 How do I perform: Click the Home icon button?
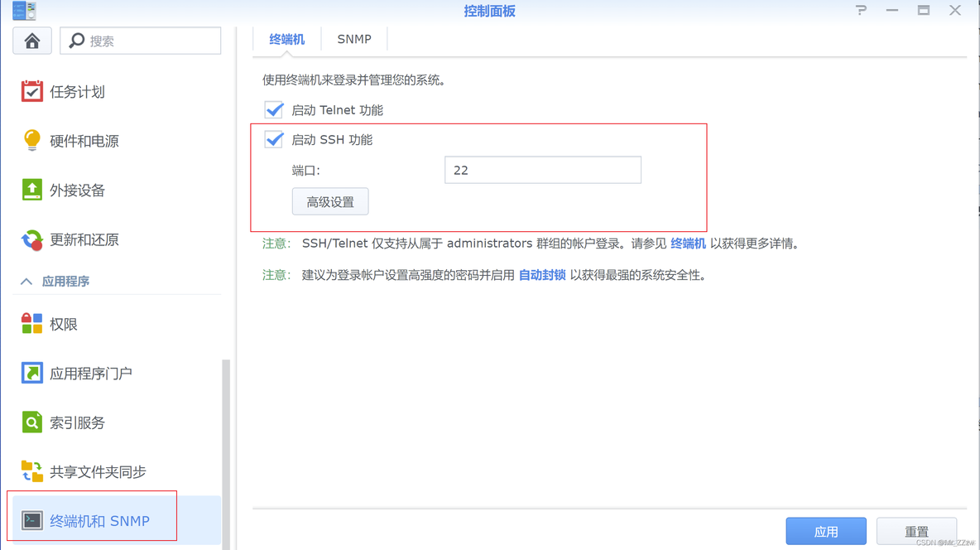click(x=32, y=41)
